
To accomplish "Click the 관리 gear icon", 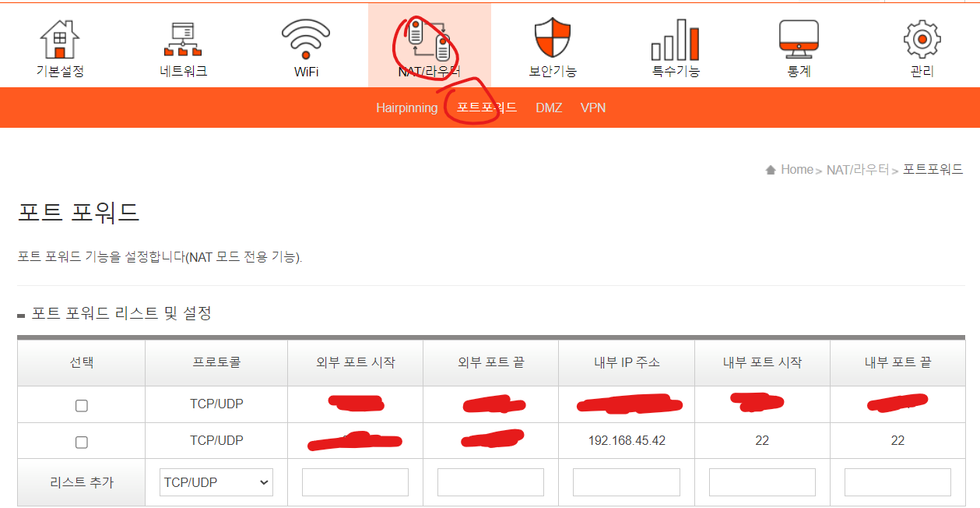I will coord(922,41).
